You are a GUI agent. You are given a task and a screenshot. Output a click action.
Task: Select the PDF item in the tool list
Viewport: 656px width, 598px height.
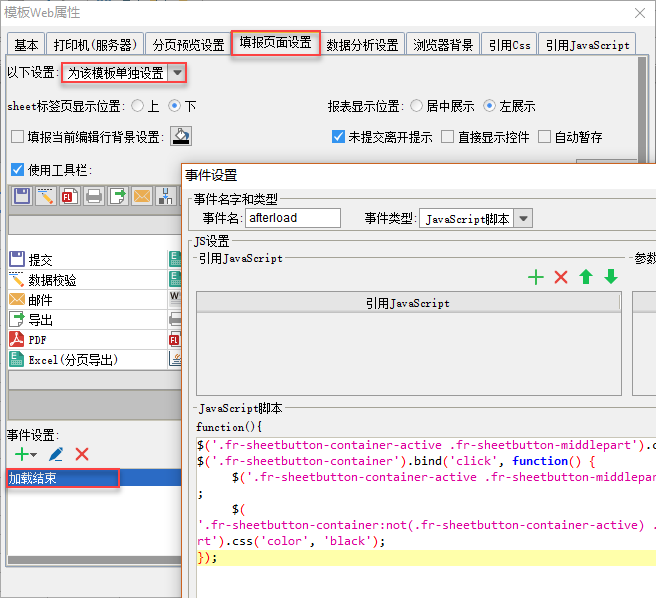click(x=88, y=340)
